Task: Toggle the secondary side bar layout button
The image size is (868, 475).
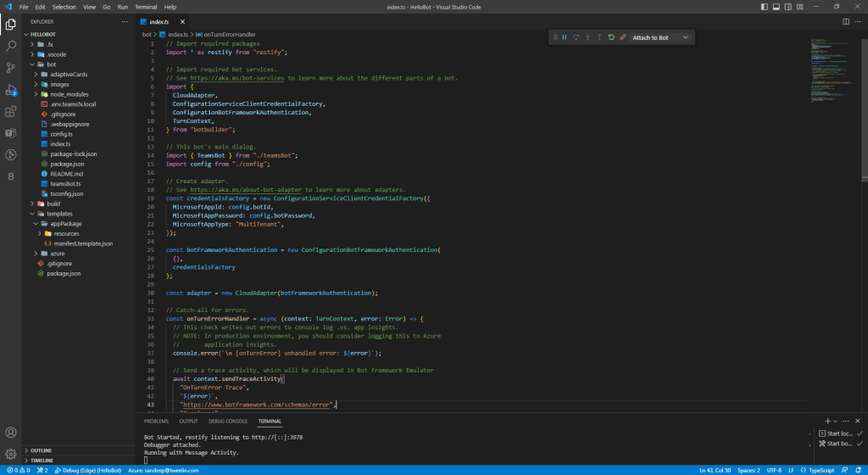Action: click(787, 7)
